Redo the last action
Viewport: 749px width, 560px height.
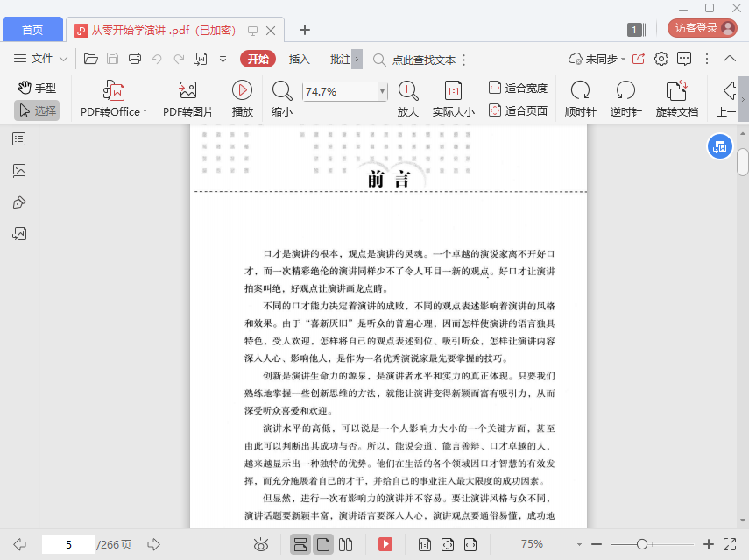[179, 59]
